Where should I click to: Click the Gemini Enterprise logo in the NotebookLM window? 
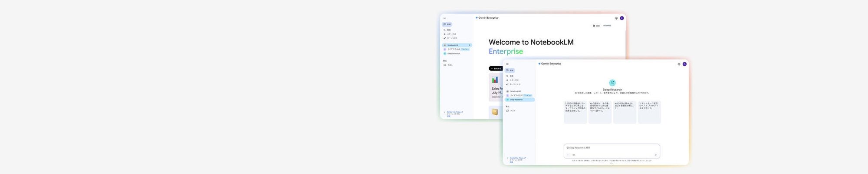pyautogui.click(x=487, y=18)
